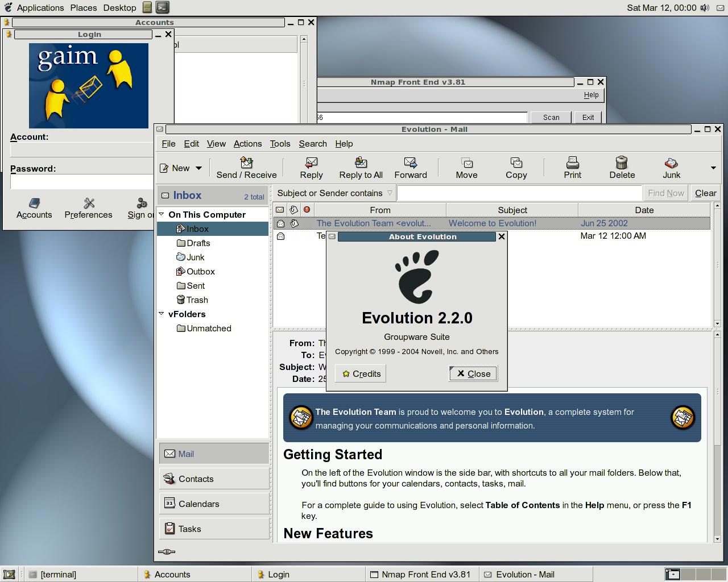The height and width of the screenshot is (582, 728).
Task: Click the Reply to All icon
Action: click(361, 168)
